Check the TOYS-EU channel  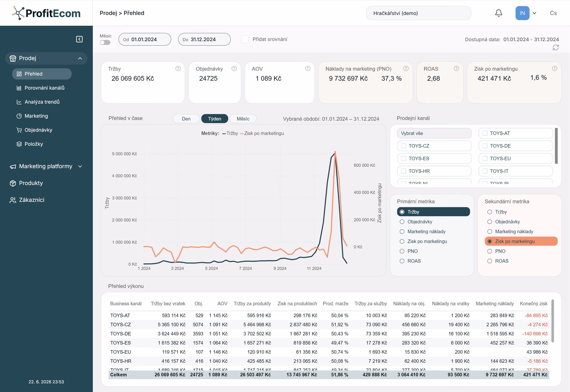[485, 158]
